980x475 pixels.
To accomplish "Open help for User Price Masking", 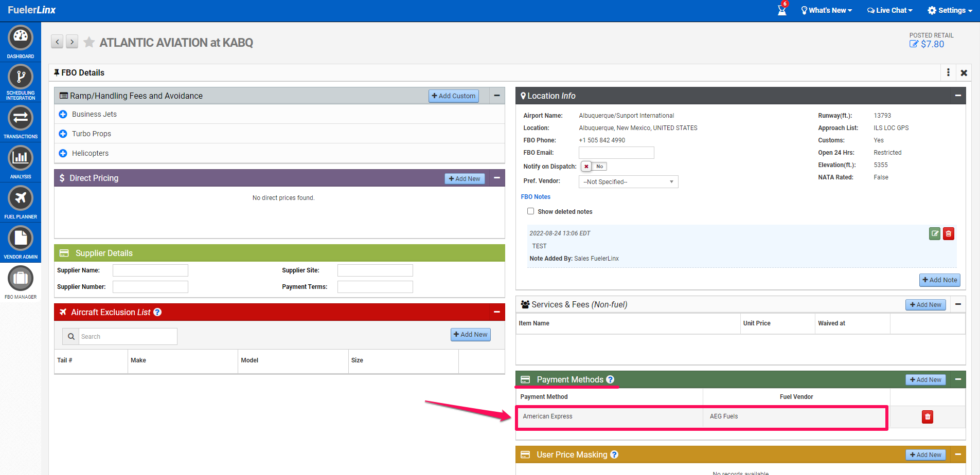I will tap(614, 454).
